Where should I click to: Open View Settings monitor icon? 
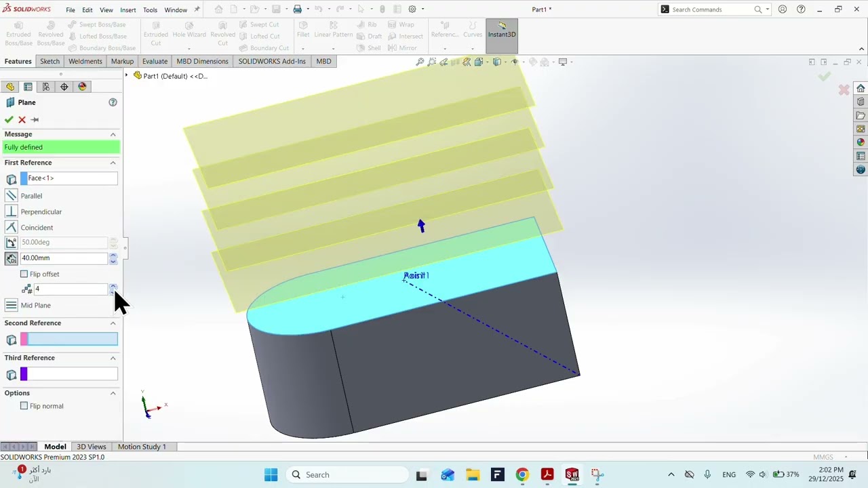coord(563,62)
